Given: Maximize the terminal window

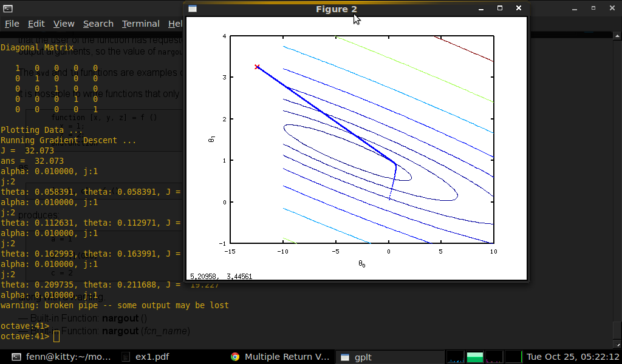Looking at the screenshot, I should point(593,8).
